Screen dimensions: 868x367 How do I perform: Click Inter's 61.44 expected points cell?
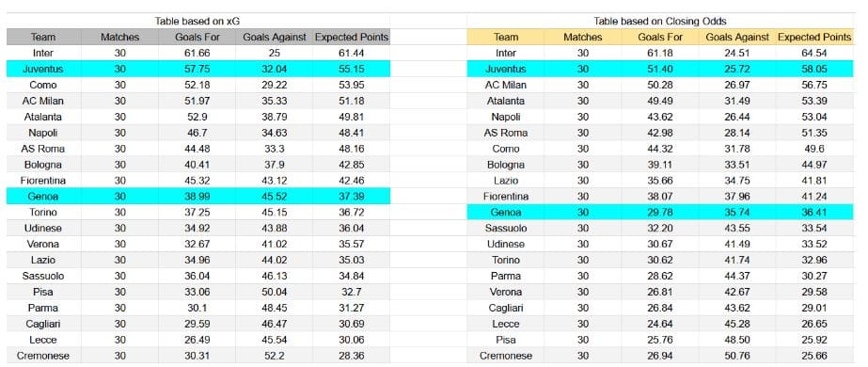click(352, 53)
